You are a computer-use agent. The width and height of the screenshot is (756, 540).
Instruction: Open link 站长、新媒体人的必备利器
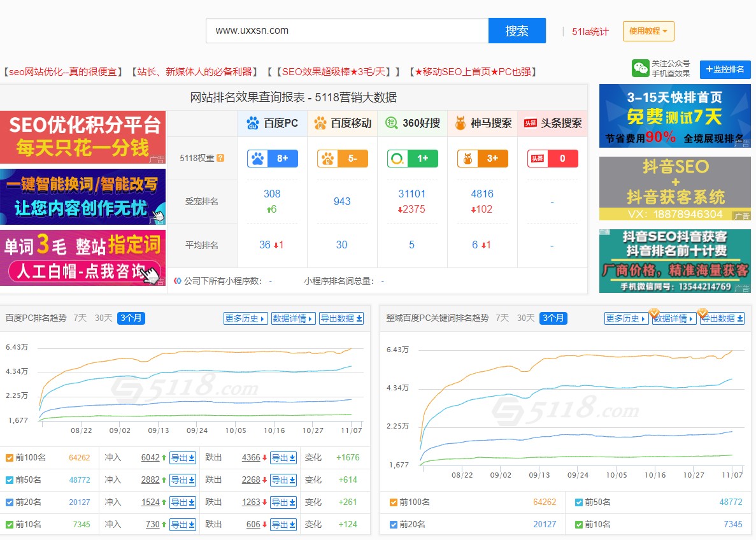click(194, 72)
